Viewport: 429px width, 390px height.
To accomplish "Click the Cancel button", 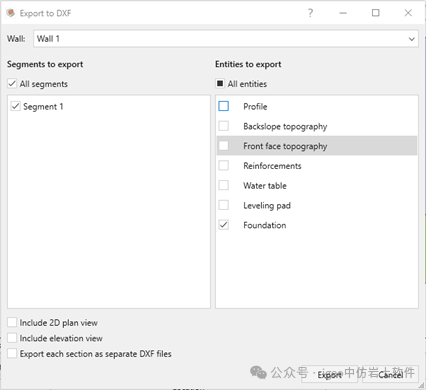I will point(390,374).
